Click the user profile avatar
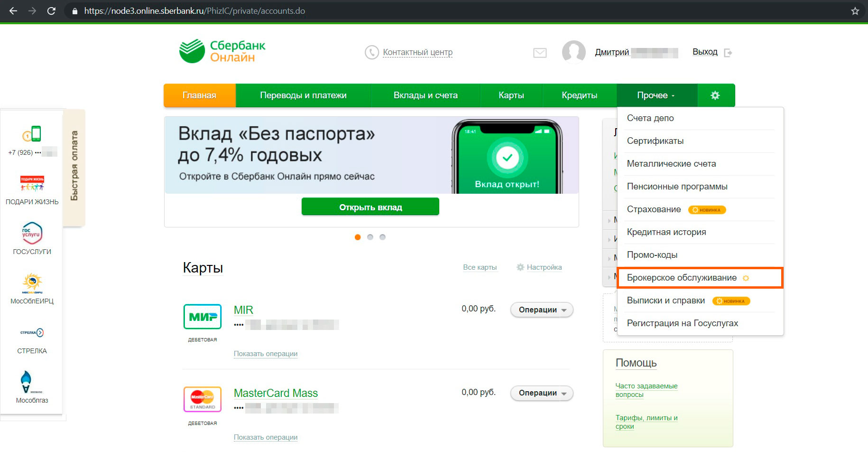 573,52
